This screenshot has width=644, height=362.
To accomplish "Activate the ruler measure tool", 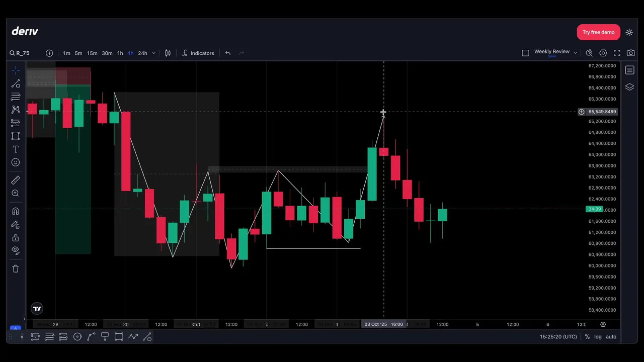I will [16, 180].
